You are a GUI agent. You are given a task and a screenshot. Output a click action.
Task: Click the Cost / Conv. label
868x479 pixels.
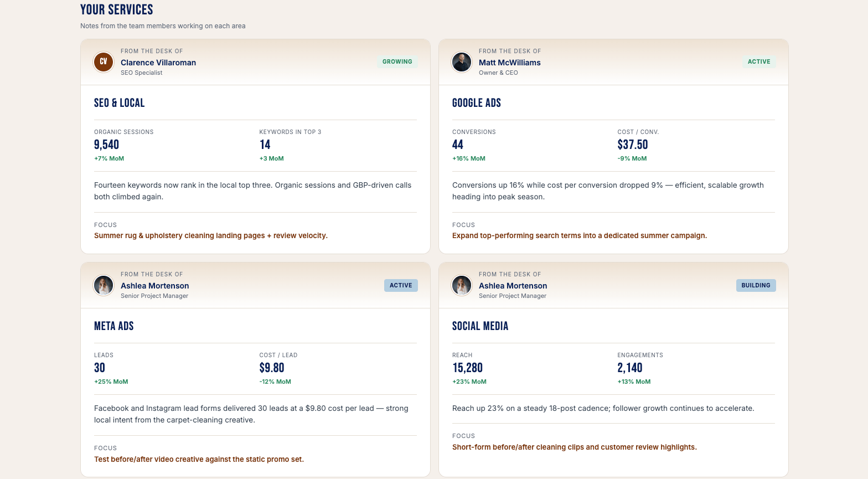point(638,132)
